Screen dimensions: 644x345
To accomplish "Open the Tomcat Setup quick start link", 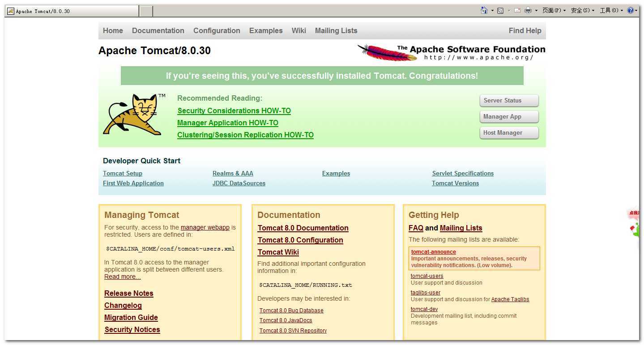I will (123, 173).
